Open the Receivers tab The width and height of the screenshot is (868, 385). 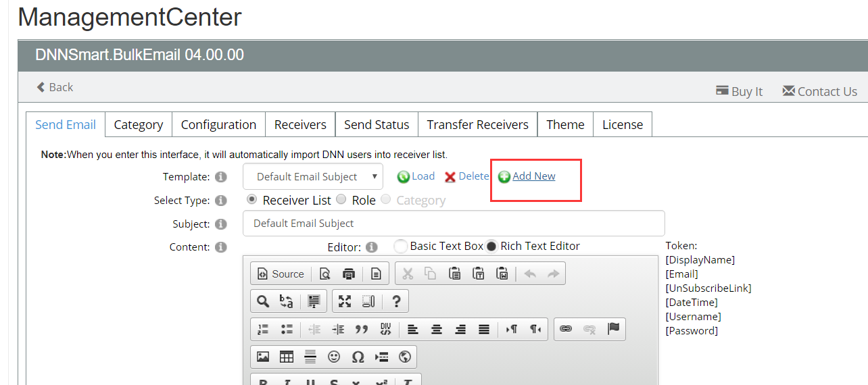pyautogui.click(x=300, y=124)
